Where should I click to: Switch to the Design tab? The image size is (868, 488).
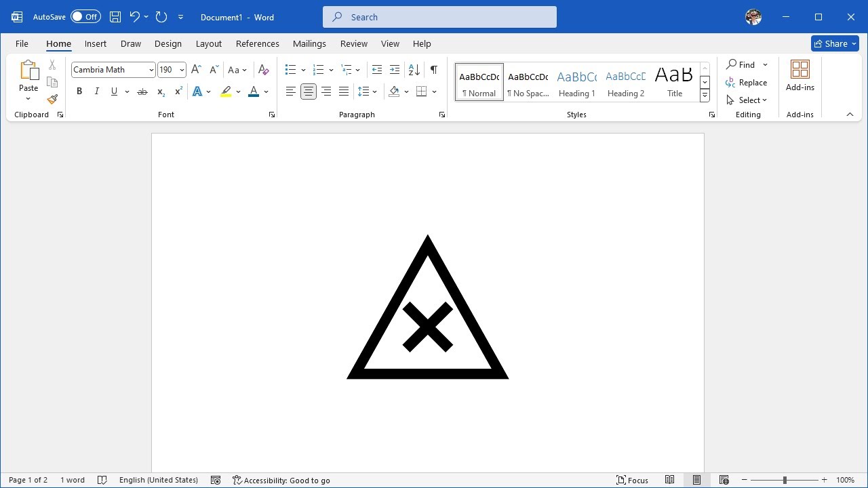click(168, 43)
